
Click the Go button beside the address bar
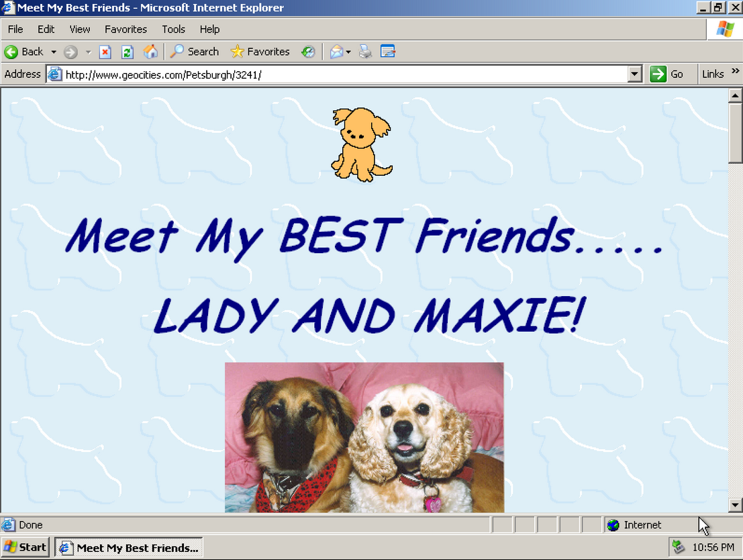click(666, 74)
